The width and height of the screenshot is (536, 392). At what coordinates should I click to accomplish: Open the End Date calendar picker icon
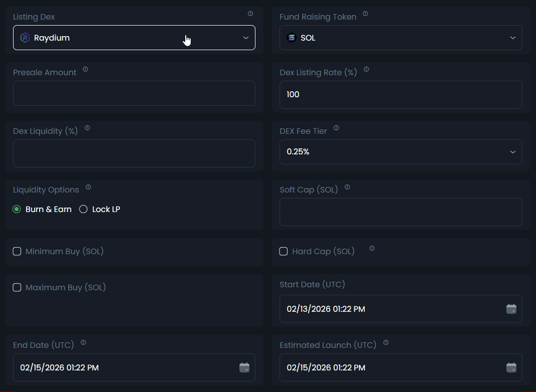point(244,367)
